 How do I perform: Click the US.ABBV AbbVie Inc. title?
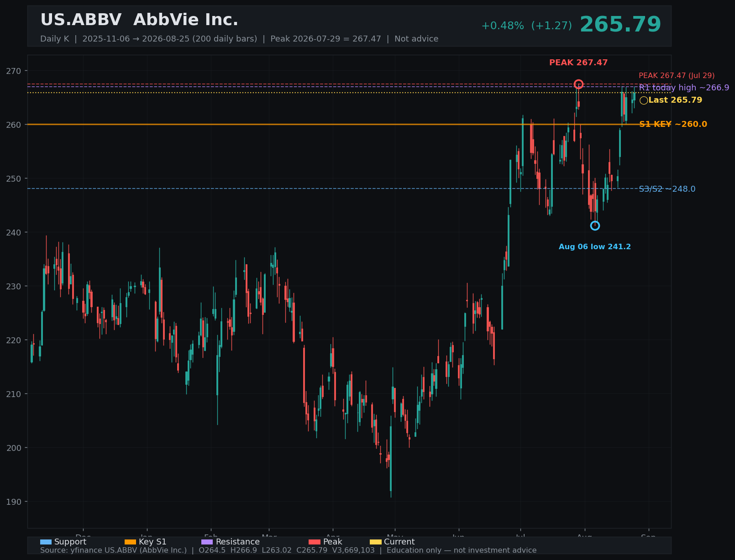pos(139,20)
